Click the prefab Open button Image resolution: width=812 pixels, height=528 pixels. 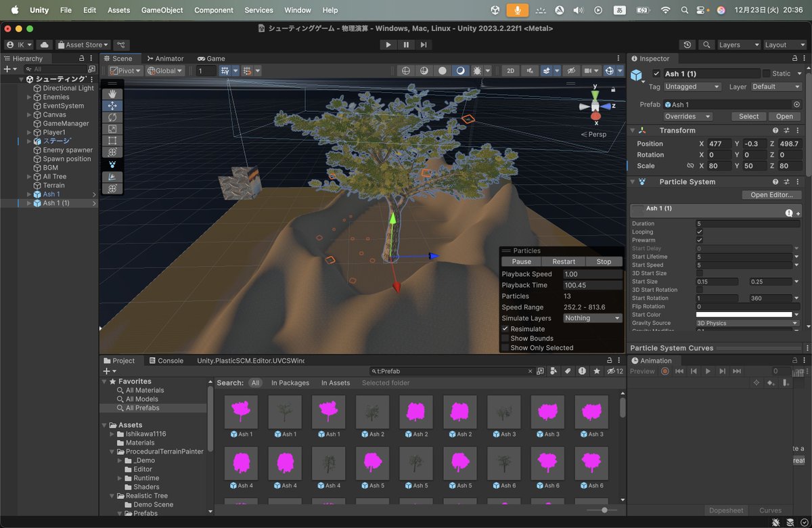click(784, 116)
